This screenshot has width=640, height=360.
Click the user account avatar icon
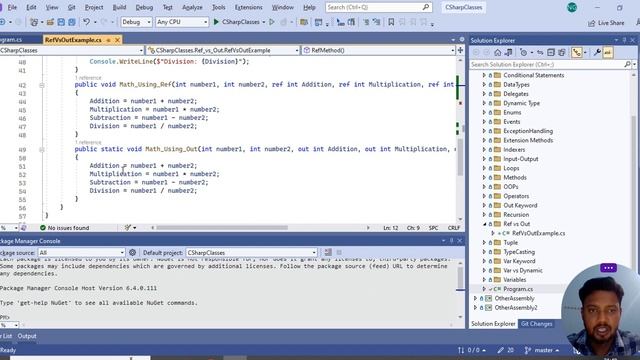click(572, 7)
